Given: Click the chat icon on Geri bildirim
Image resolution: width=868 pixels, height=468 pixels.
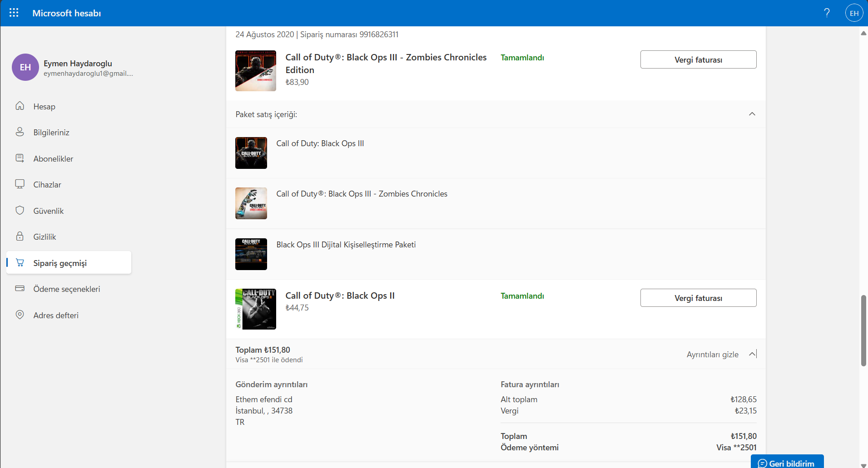Looking at the screenshot, I should pyautogui.click(x=763, y=463).
